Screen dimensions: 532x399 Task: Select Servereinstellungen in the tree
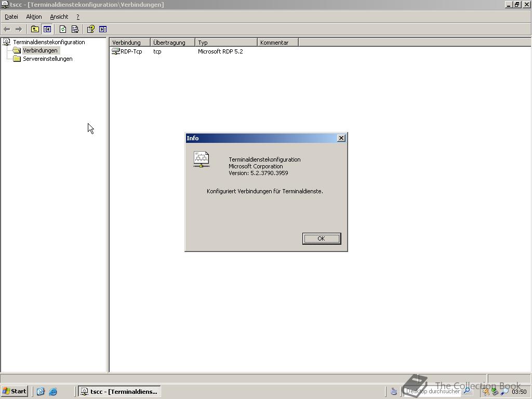tap(47, 59)
